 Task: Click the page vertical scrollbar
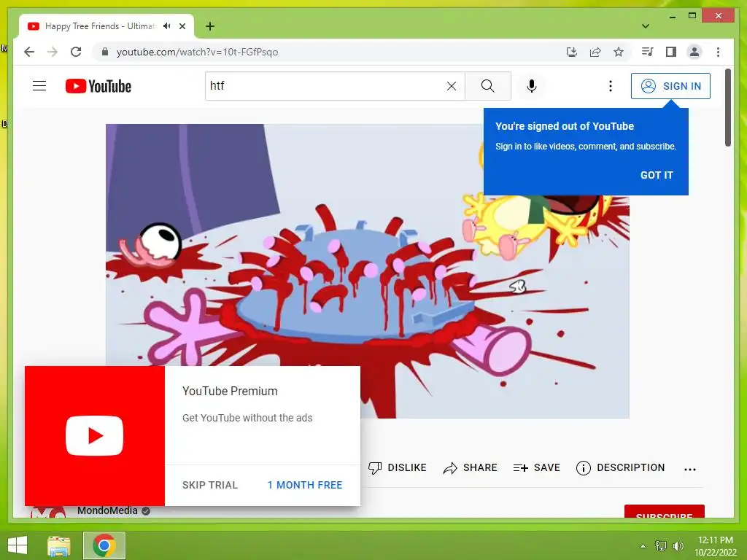point(728,108)
